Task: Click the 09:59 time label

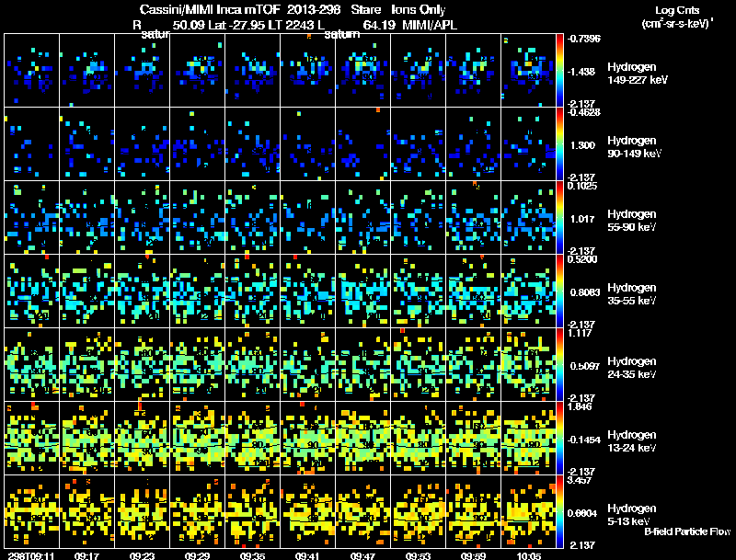Action: click(x=473, y=555)
